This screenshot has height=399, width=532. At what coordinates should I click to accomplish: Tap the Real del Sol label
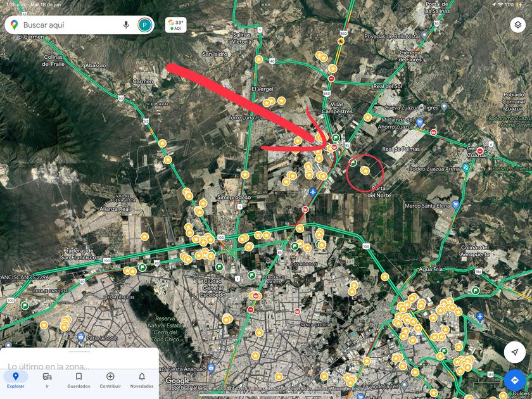[x=388, y=86]
